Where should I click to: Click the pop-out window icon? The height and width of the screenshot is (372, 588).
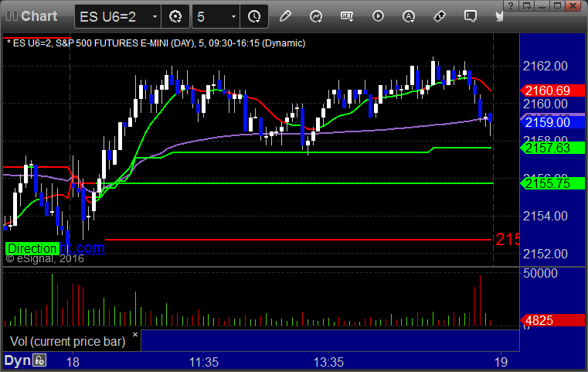click(526, 5)
